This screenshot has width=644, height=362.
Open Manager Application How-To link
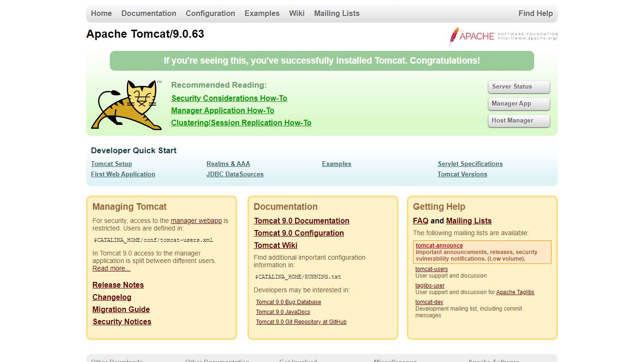tap(223, 110)
